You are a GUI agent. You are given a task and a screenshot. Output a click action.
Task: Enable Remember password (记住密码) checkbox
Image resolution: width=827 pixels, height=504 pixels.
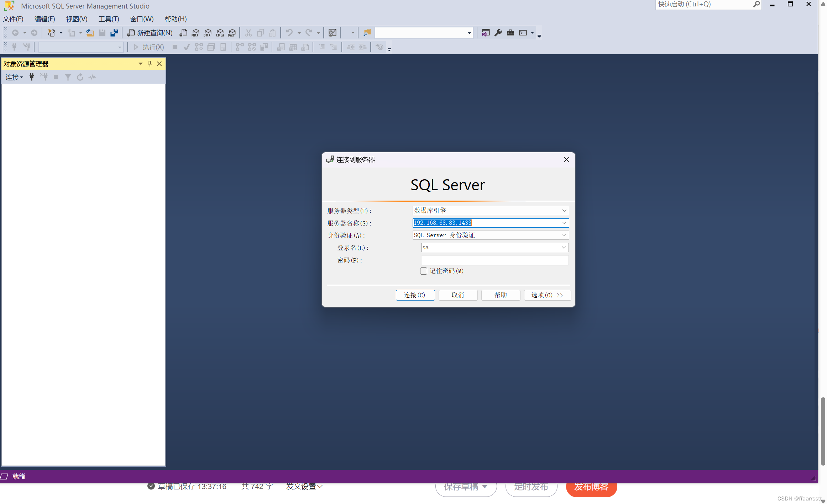tap(423, 271)
